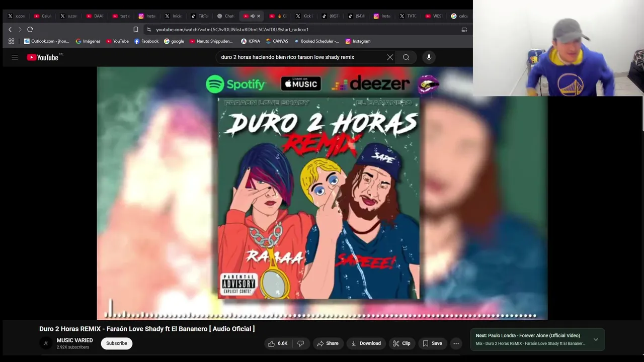Screen dimensions: 644x362
Task: Bookmark this page with the bookmark icon
Action: (136, 30)
